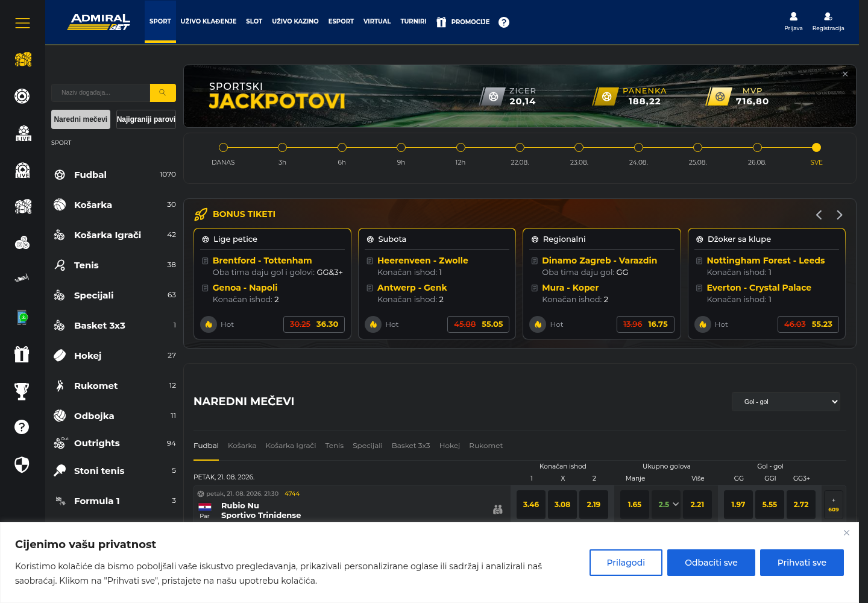The image size is (868, 603).
Task: Expand the Formula 1 sport category
Action: [x=114, y=501]
